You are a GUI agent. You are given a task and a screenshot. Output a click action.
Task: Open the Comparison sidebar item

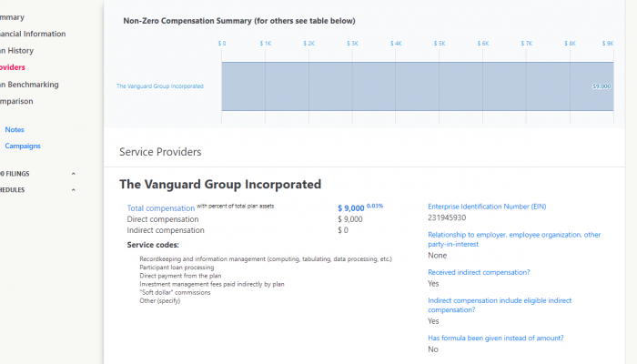[16, 101]
